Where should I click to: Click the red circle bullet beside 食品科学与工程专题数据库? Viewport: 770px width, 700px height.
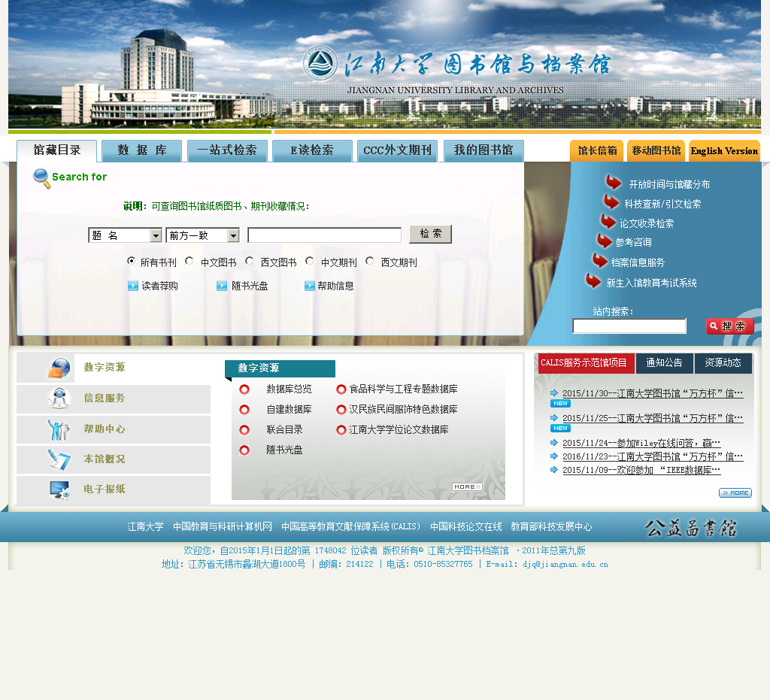(x=341, y=389)
